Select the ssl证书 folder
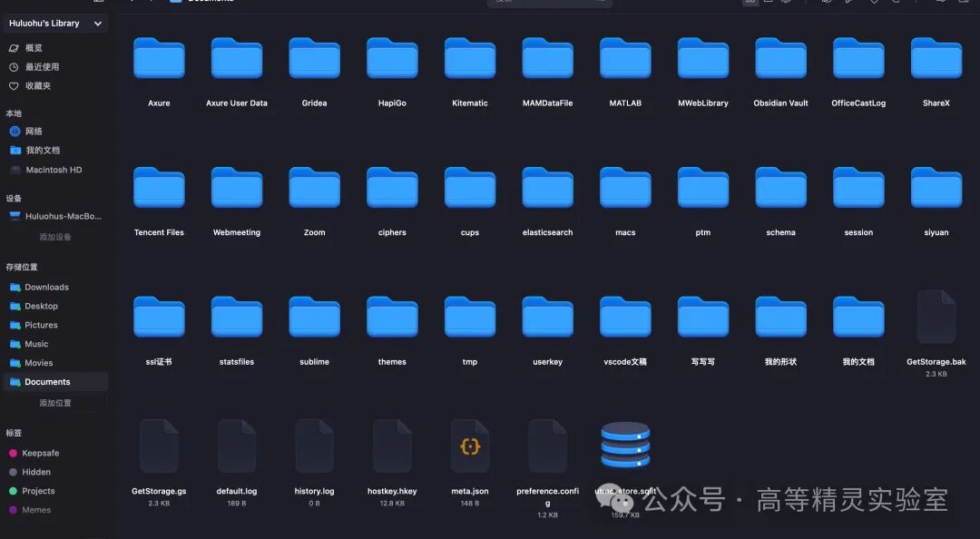 point(159,317)
